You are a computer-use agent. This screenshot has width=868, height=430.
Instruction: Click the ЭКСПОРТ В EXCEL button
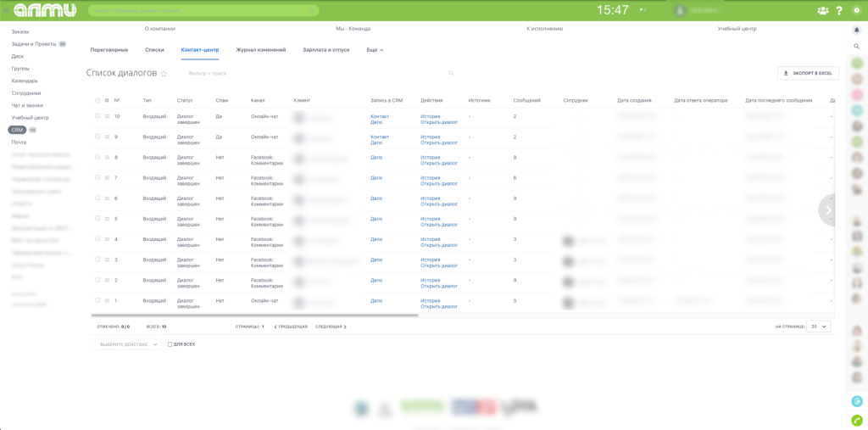point(808,73)
